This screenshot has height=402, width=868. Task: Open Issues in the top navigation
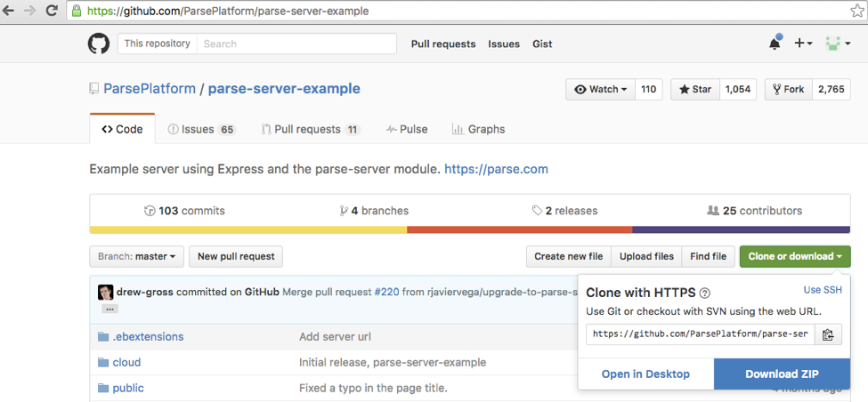[504, 44]
